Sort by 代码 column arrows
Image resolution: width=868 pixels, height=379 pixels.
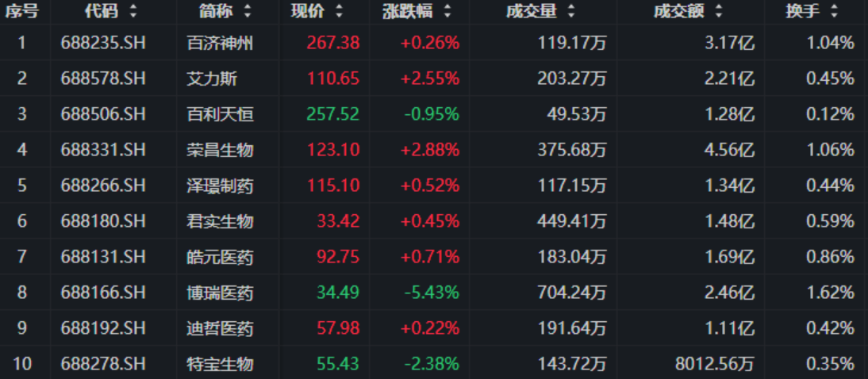[133, 11]
